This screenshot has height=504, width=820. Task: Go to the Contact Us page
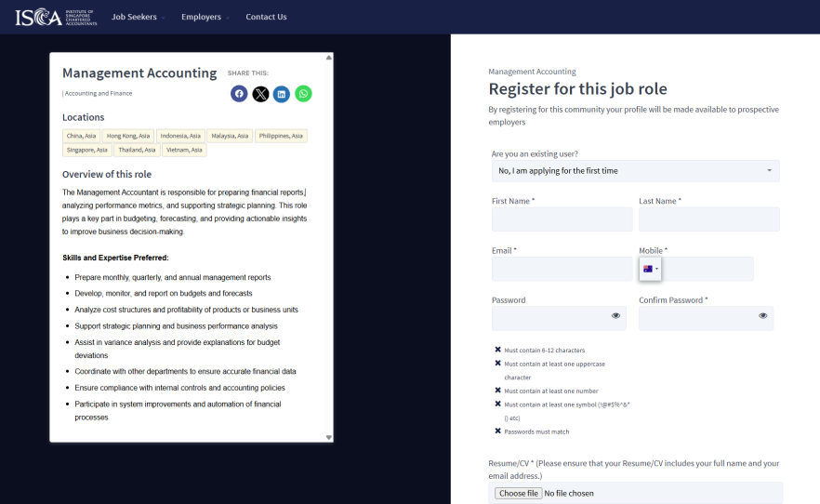(266, 17)
